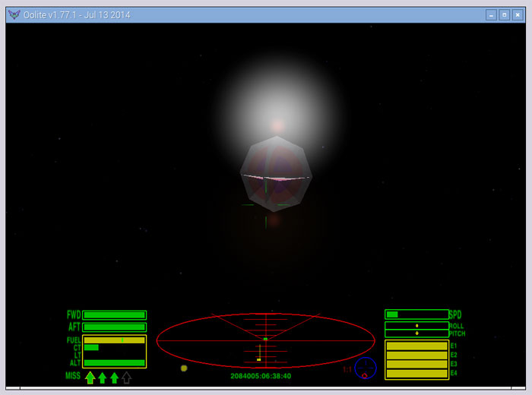Maximize the Oolite window
This screenshot has height=395, width=532.
(504, 15)
